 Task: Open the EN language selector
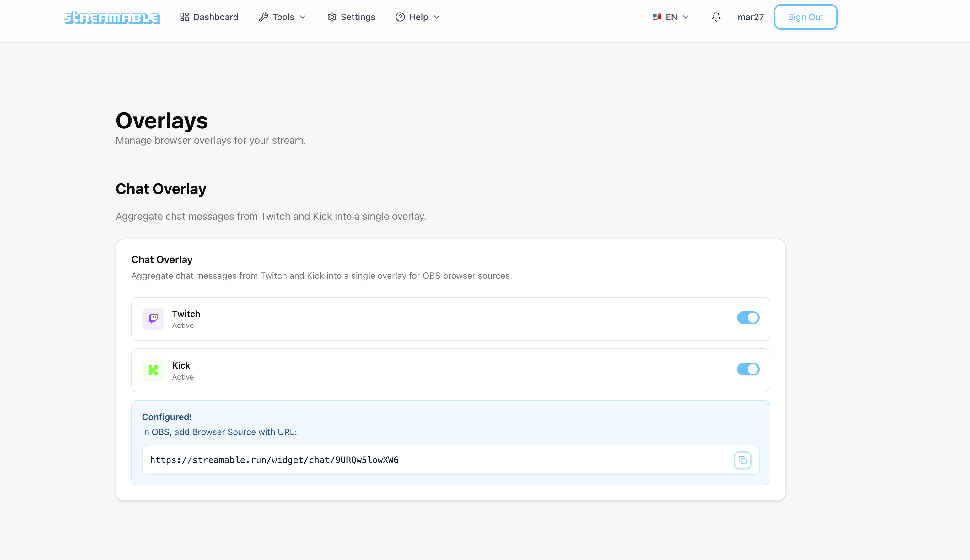[x=671, y=17]
